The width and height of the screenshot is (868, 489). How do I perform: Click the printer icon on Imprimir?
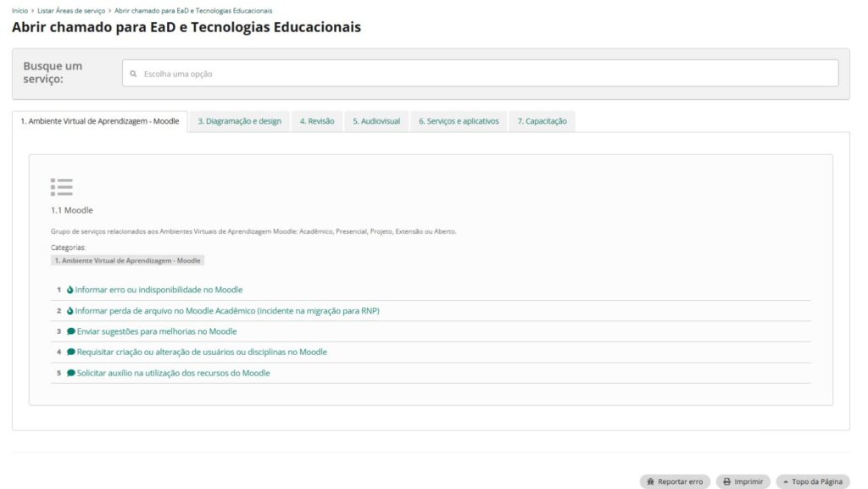pyautogui.click(x=726, y=481)
